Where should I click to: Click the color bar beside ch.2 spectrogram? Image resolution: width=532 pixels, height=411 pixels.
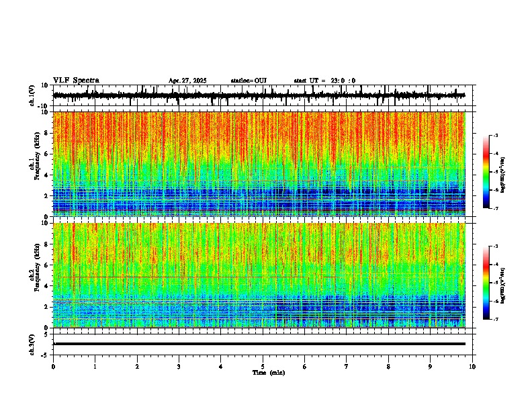[x=486, y=283]
